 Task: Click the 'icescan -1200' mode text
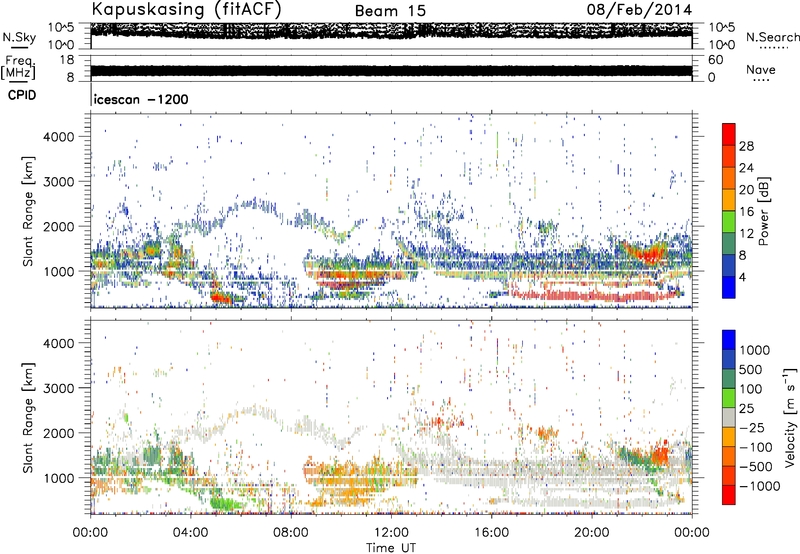point(141,99)
